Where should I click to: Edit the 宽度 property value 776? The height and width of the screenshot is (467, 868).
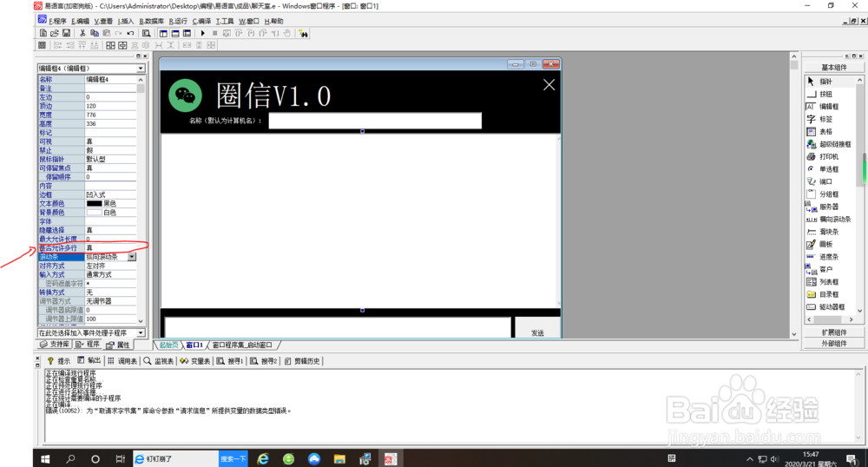(110, 115)
